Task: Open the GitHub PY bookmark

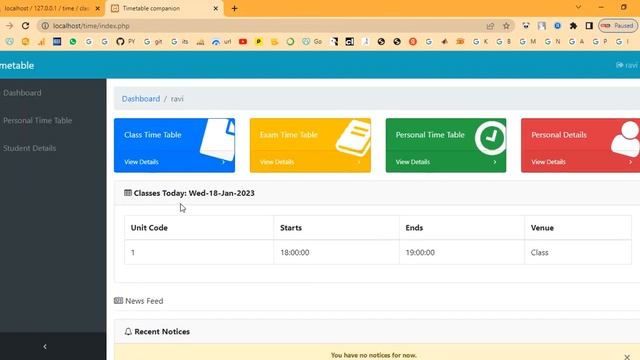Action: [126, 42]
